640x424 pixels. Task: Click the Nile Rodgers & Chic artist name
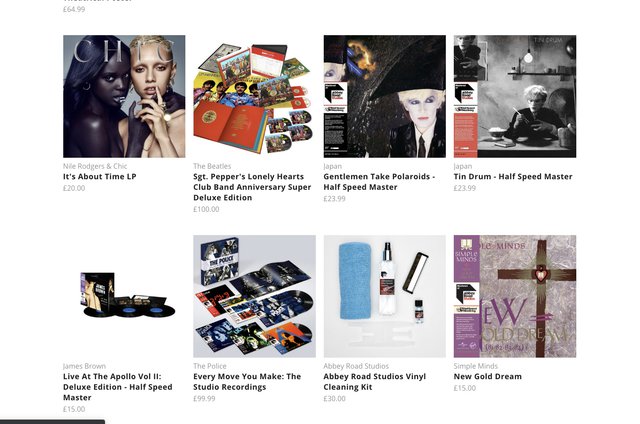pyautogui.click(x=95, y=166)
